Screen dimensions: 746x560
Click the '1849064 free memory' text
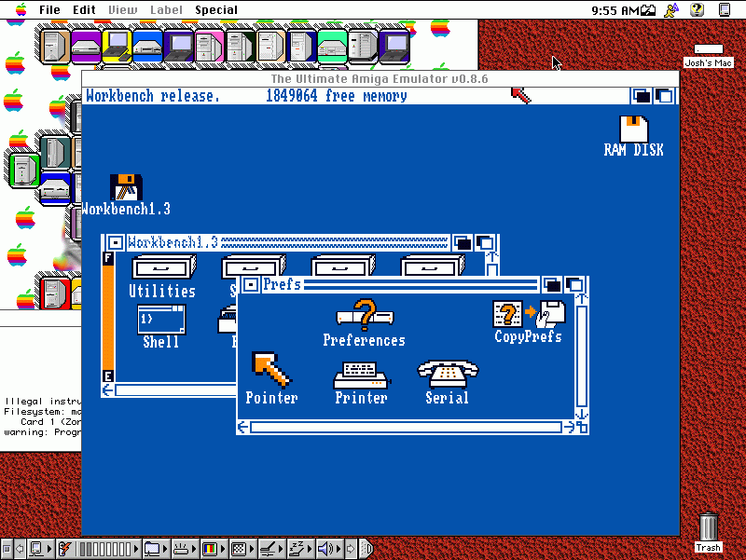pyautogui.click(x=336, y=96)
